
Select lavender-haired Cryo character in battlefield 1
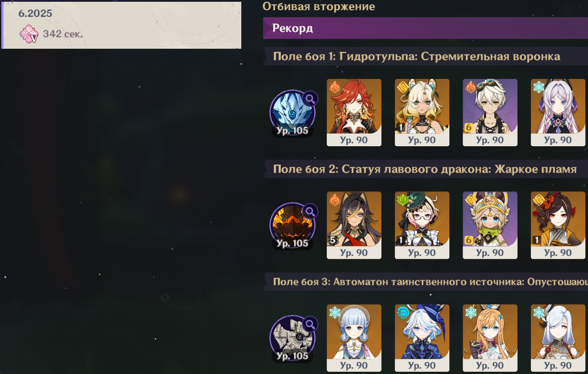(x=558, y=113)
